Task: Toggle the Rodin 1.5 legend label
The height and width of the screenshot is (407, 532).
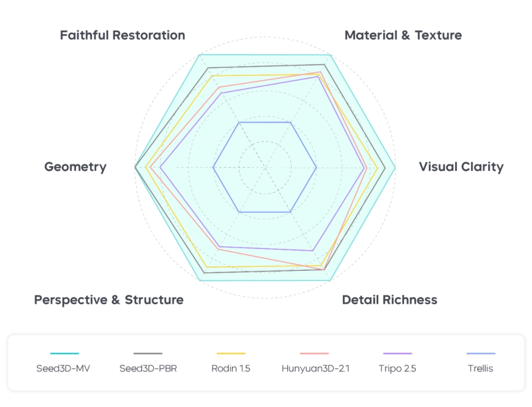Action: pos(231,369)
